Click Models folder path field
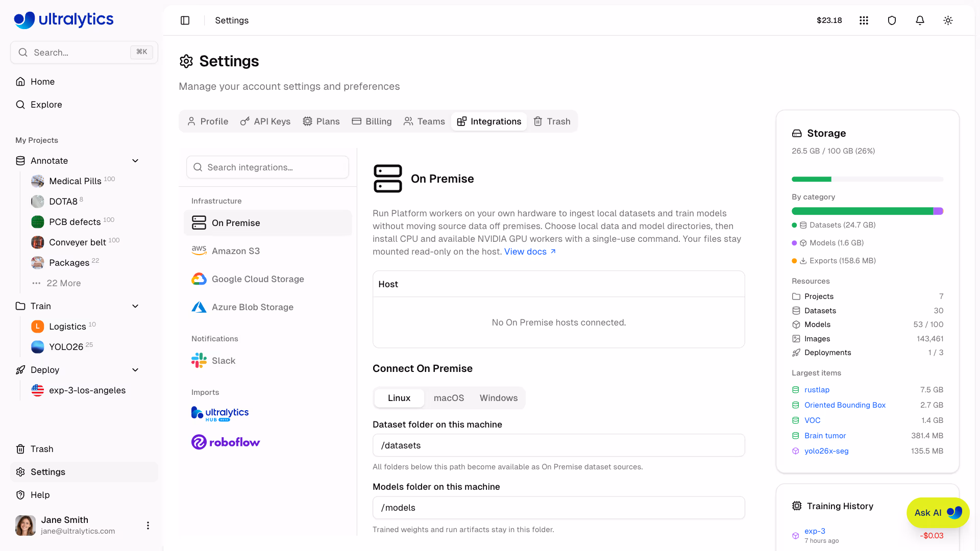The height and width of the screenshot is (551, 980). 558,508
